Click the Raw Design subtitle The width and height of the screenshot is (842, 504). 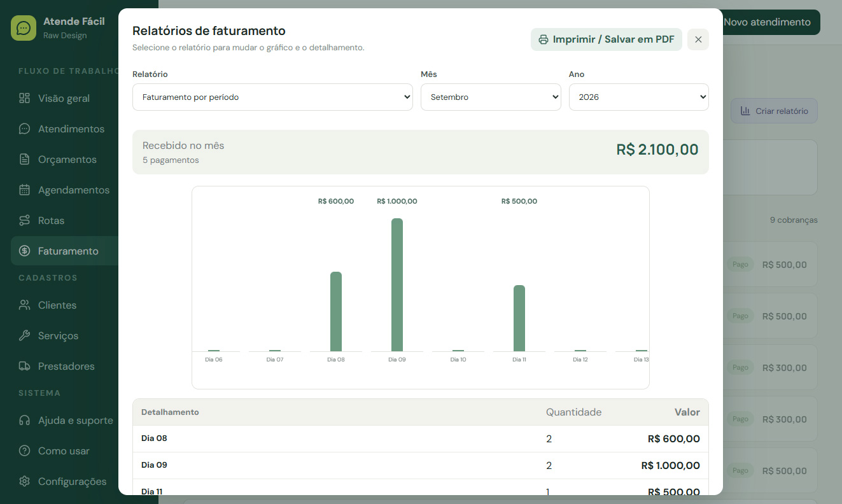[x=65, y=36]
